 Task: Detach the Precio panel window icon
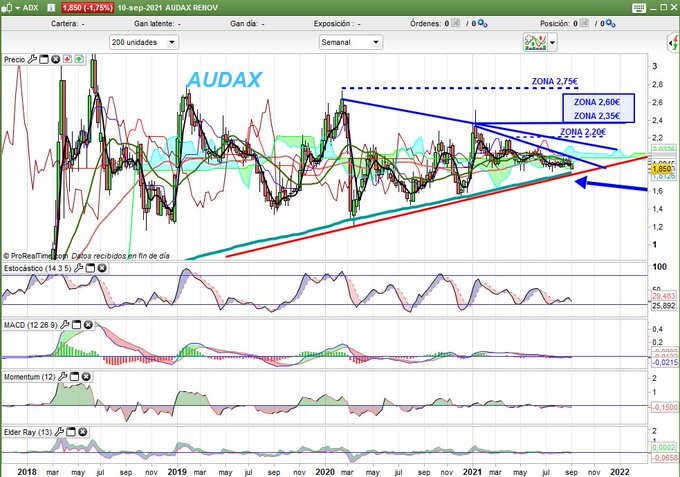[x=44, y=59]
